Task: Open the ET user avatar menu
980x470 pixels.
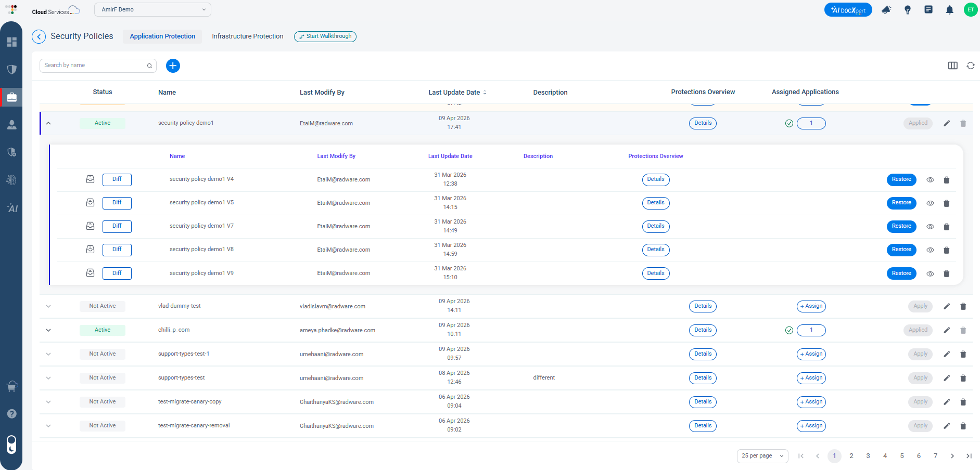Action: [970, 9]
